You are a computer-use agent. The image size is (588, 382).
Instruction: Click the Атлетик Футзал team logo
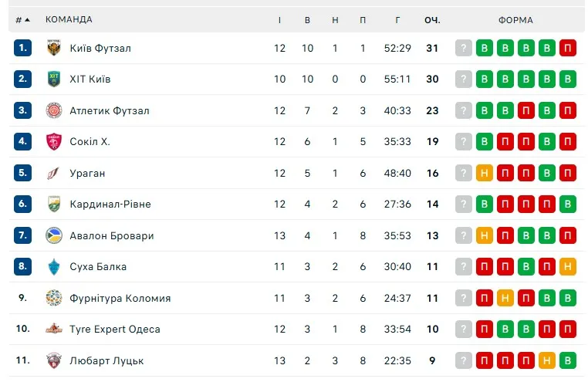click(x=54, y=110)
